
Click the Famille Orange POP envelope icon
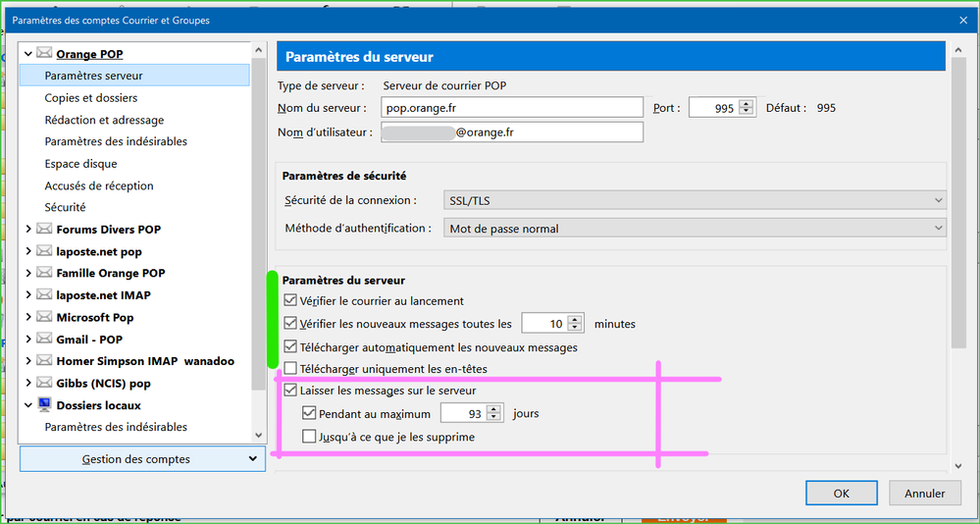pos(44,273)
